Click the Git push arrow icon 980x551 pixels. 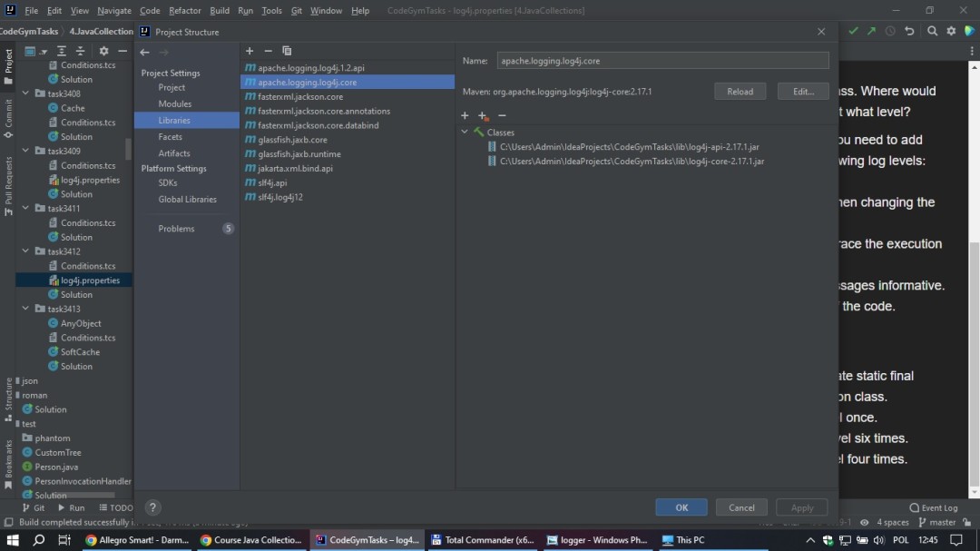point(871,31)
